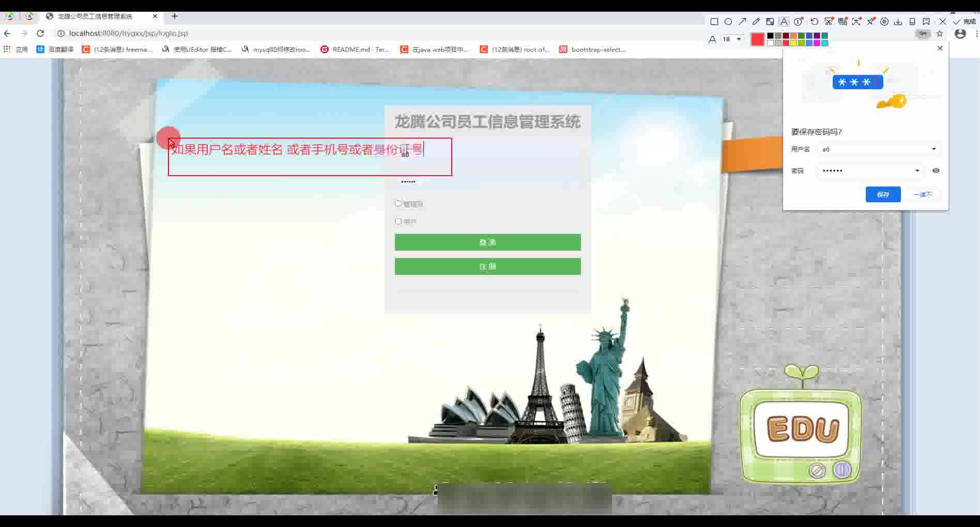This screenshot has width=980, height=527.
Task: Click the 龙腾公司员工信息管理系统 heading
Action: tap(487, 122)
